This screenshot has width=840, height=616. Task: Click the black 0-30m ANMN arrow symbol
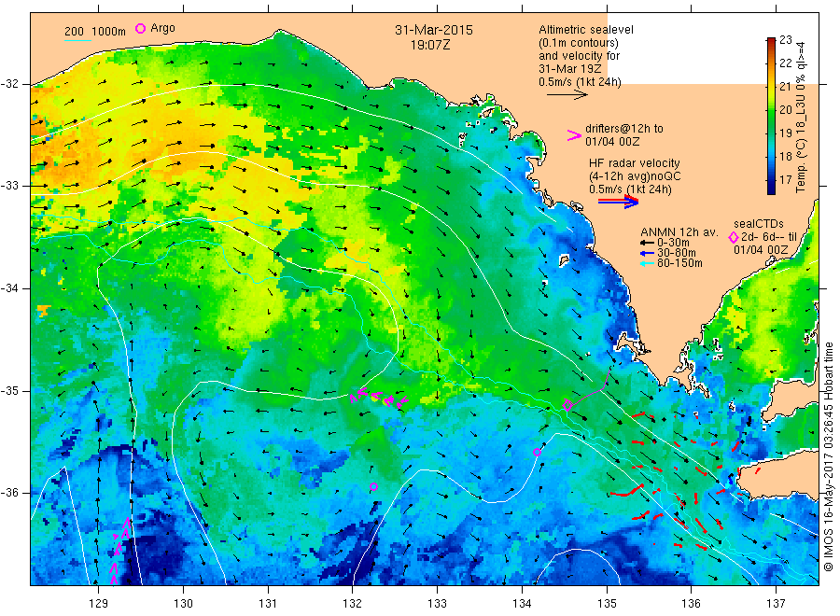click(647, 244)
